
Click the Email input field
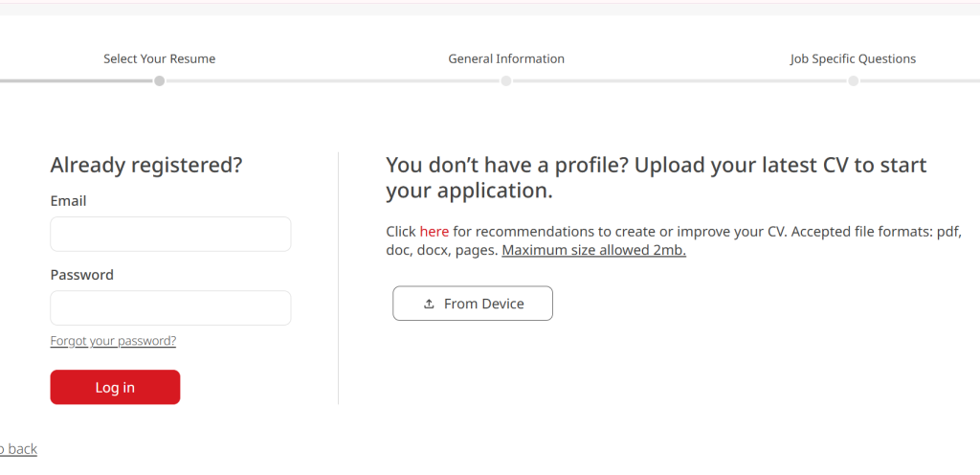[x=170, y=234]
